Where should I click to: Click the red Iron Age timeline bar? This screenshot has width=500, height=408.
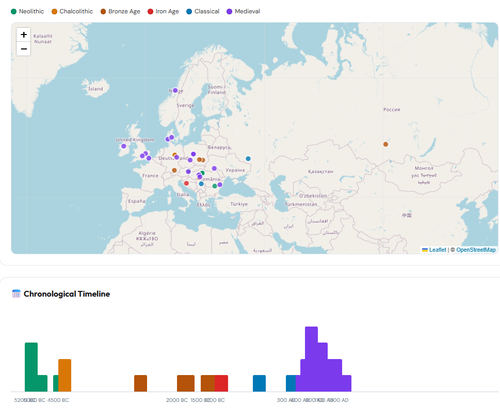(221, 383)
